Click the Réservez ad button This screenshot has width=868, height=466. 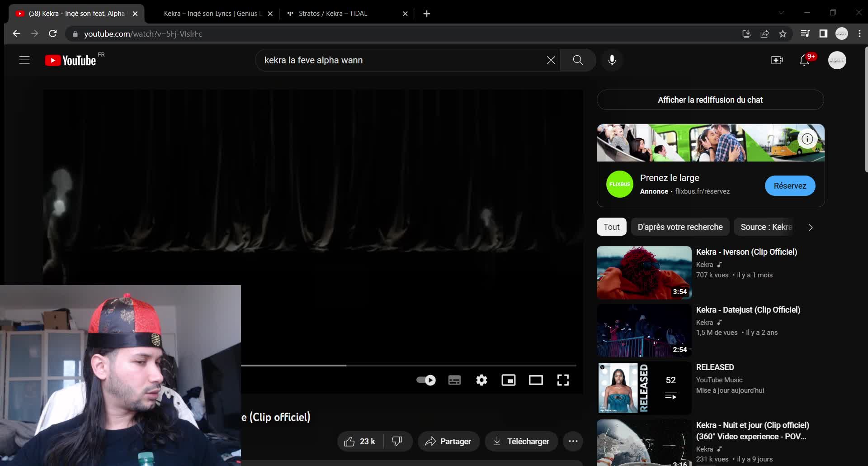coord(790,186)
